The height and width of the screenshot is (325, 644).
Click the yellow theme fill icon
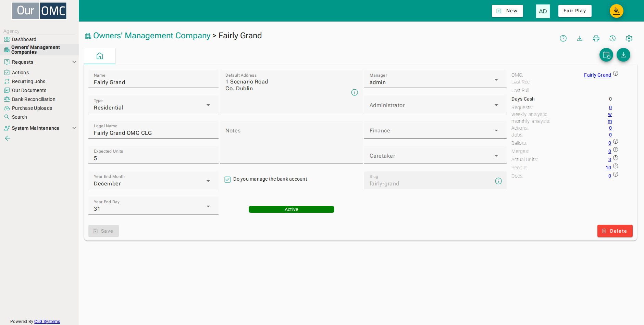pyautogui.click(x=617, y=11)
